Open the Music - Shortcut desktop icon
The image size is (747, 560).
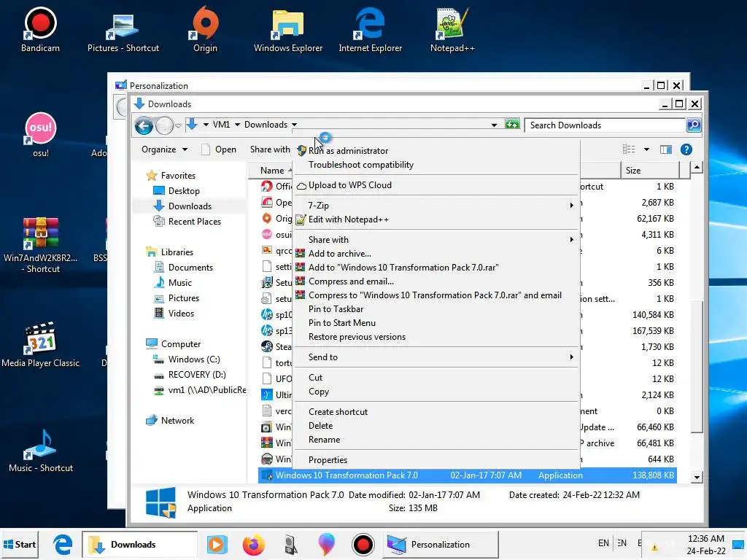41,451
